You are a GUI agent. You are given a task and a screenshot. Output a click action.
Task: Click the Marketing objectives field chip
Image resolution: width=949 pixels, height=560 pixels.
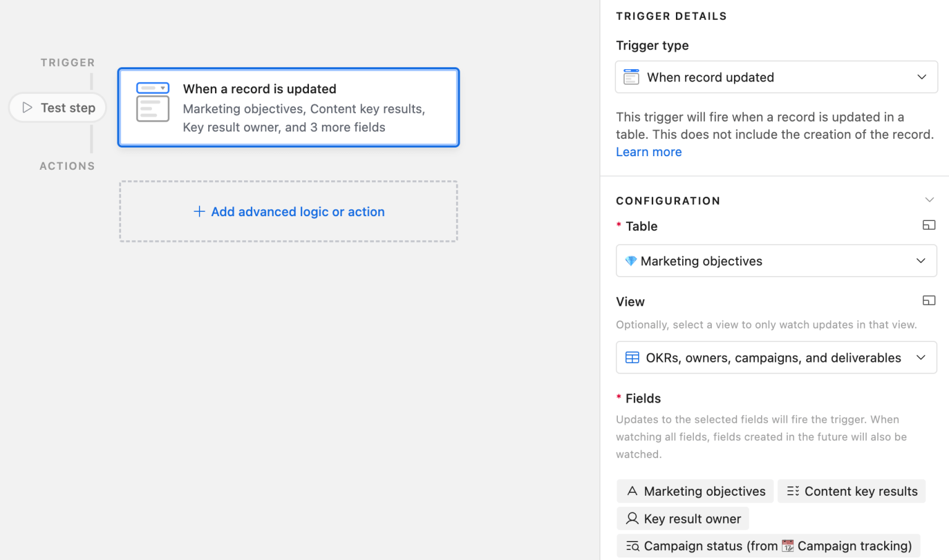pyautogui.click(x=695, y=491)
